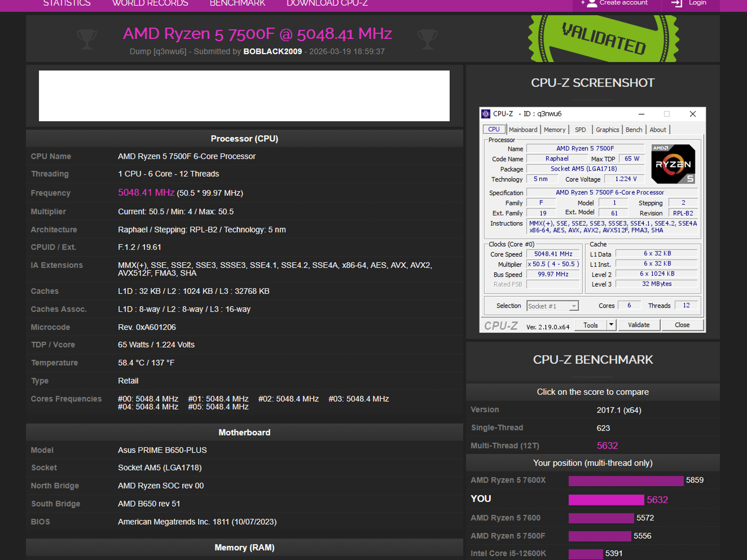Click the Intel Core i5-12600K score bar

pyautogui.click(x=586, y=554)
